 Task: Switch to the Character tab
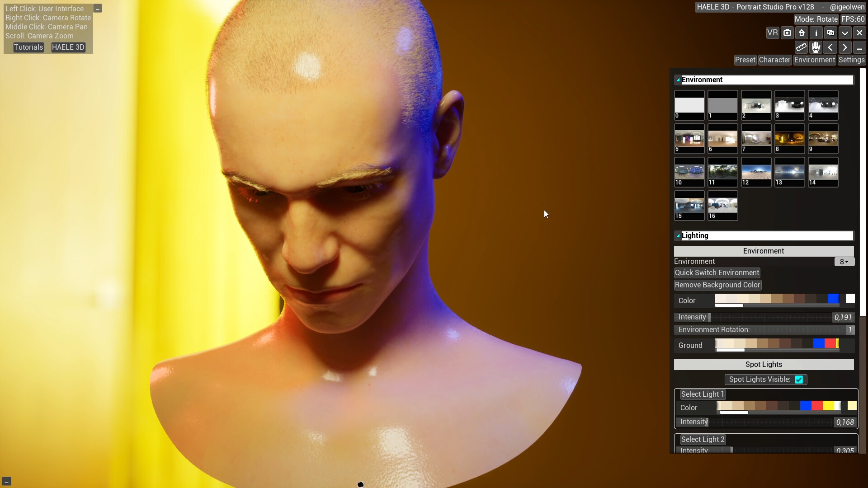(775, 60)
